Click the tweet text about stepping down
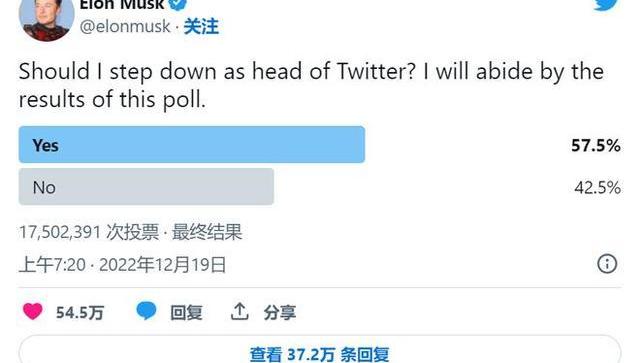The height and width of the screenshot is (363, 640). click(x=311, y=86)
